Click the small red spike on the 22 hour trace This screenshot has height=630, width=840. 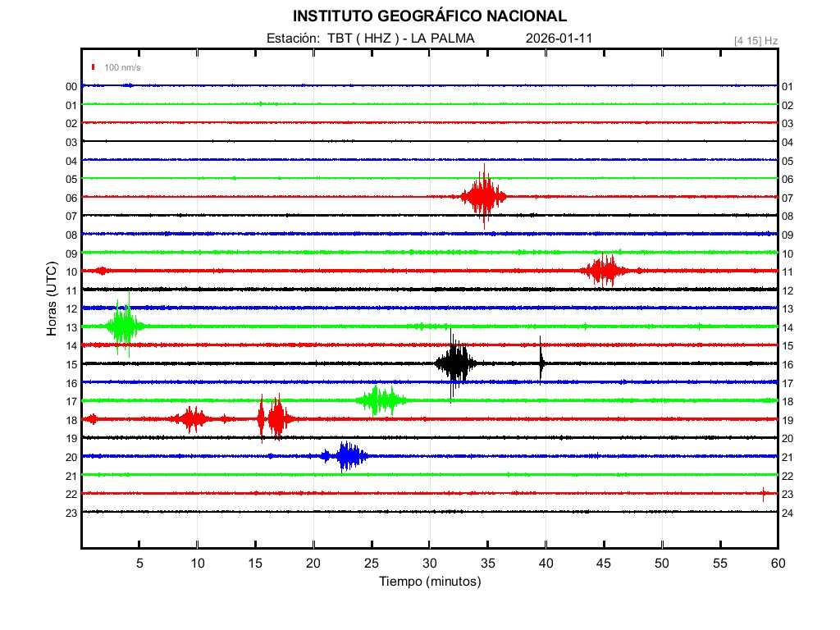click(x=764, y=493)
